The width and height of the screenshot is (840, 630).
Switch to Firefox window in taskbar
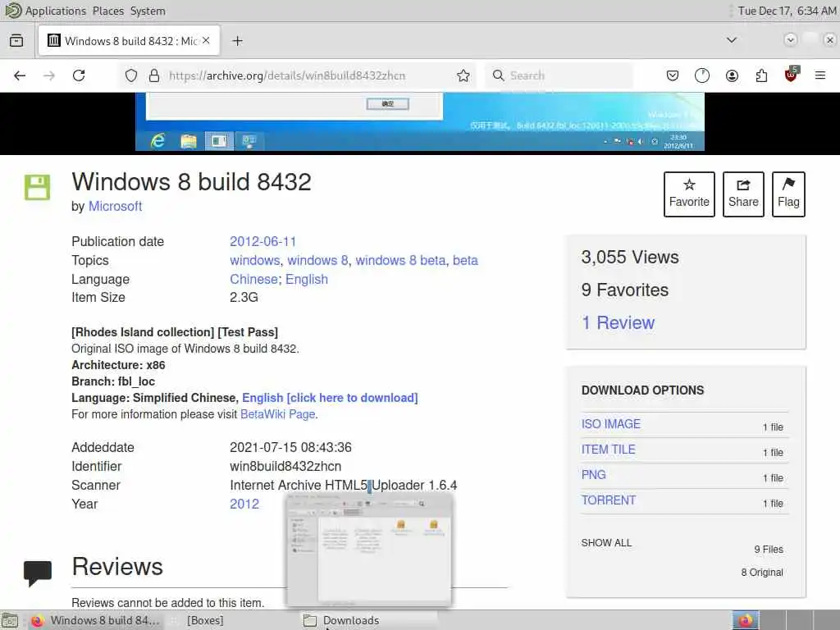(x=95, y=620)
